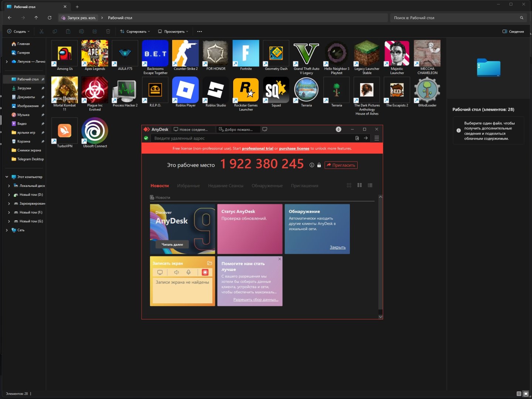Expand the Ляпунов — Личное node
532x399 pixels.
pos(7,62)
